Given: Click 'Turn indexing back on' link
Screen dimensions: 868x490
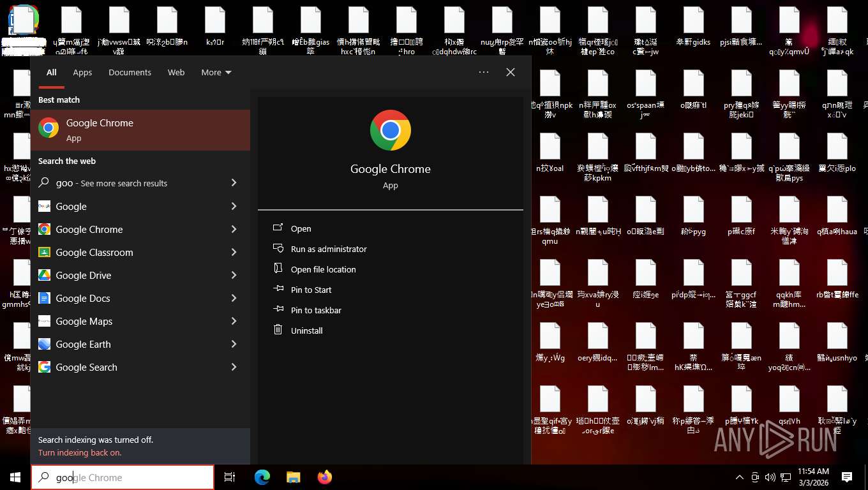Looking at the screenshot, I should click(x=80, y=452).
